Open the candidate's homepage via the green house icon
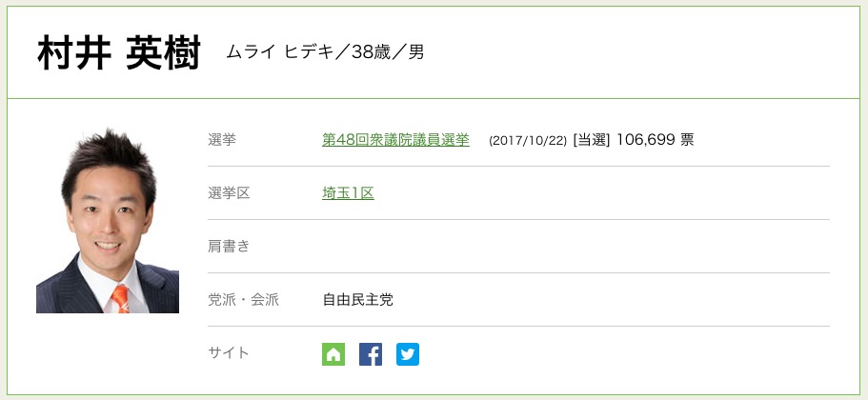Screen dimensions: 868x400 (x=333, y=354)
